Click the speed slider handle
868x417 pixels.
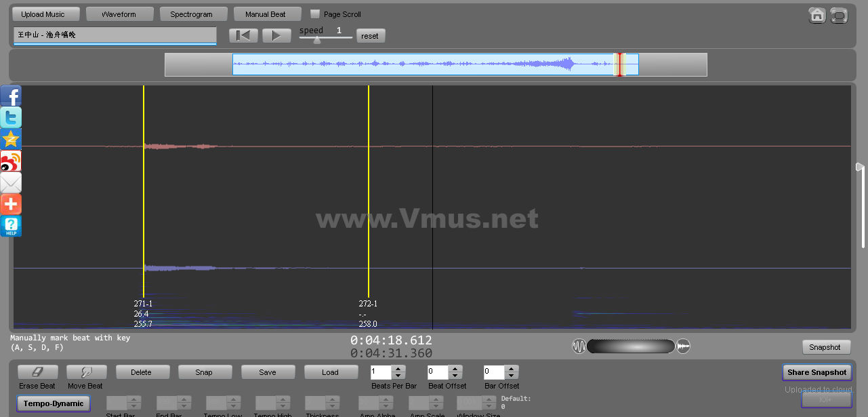click(x=316, y=40)
